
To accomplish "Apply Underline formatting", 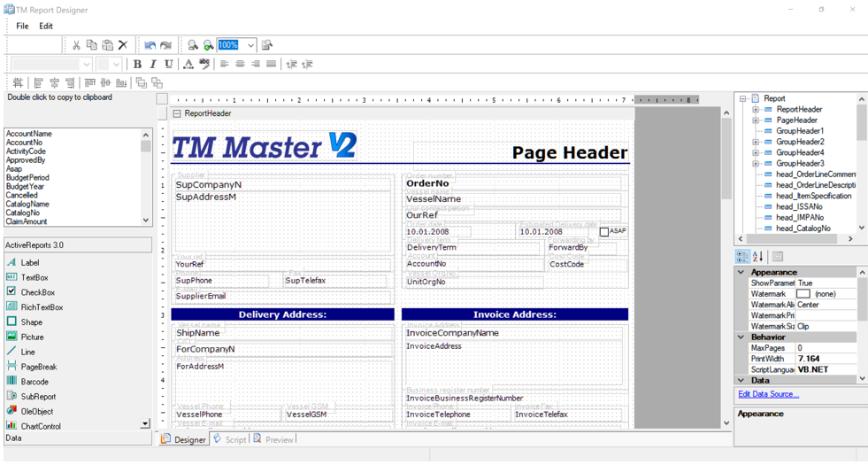I will [x=168, y=64].
